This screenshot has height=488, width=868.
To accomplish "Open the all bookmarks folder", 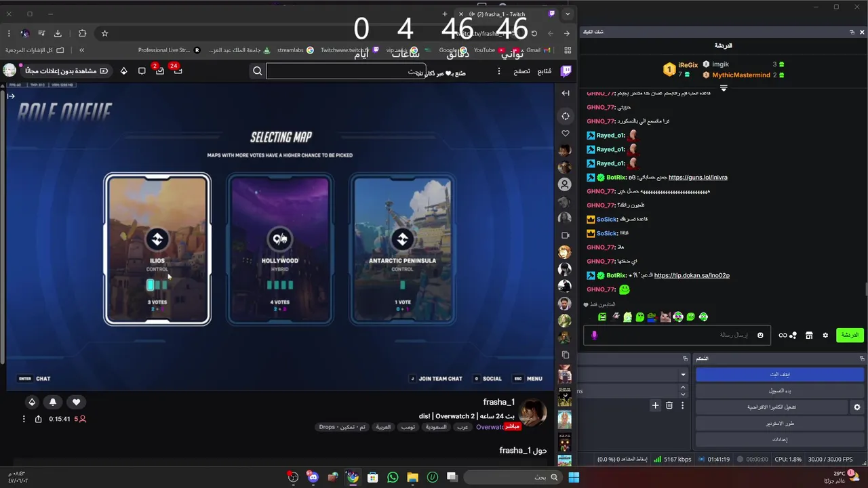I will [35, 50].
